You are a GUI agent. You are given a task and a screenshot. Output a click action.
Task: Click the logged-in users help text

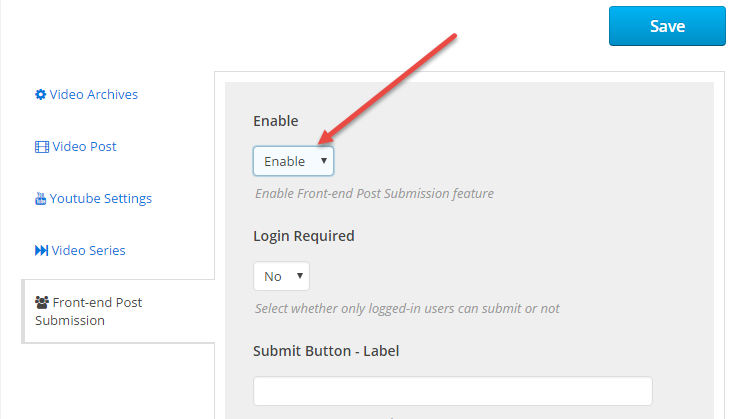(x=407, y=309)
